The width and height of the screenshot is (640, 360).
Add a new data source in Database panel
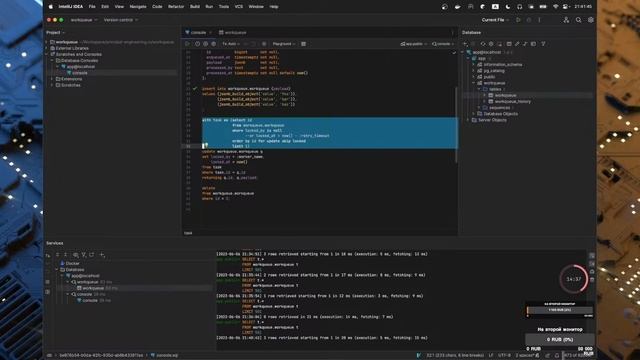click(465, 44)
